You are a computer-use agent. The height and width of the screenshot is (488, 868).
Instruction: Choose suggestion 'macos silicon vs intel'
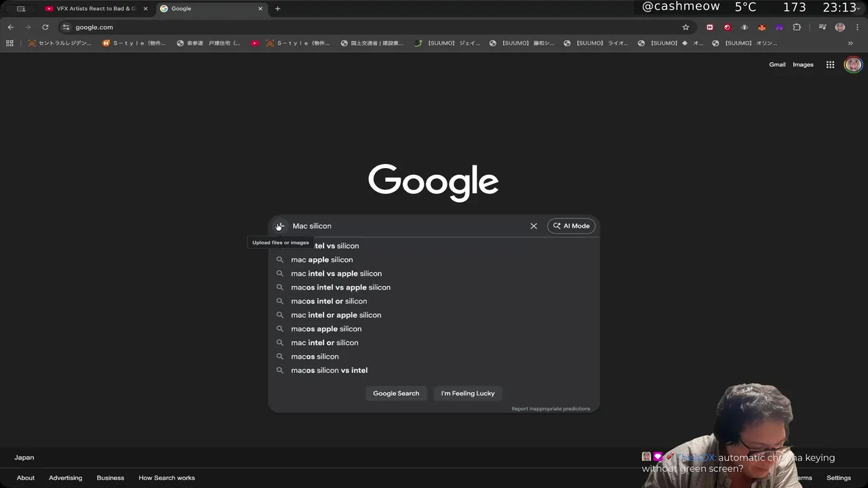point(434,370)
